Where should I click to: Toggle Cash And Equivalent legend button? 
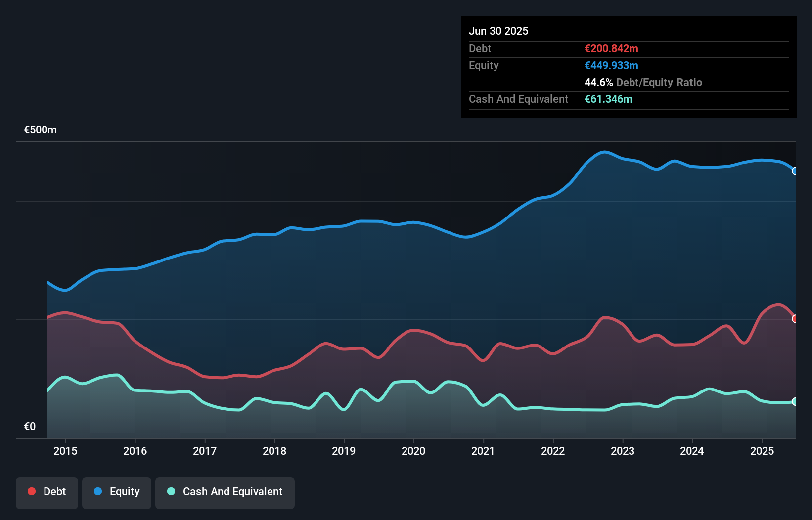225,492
